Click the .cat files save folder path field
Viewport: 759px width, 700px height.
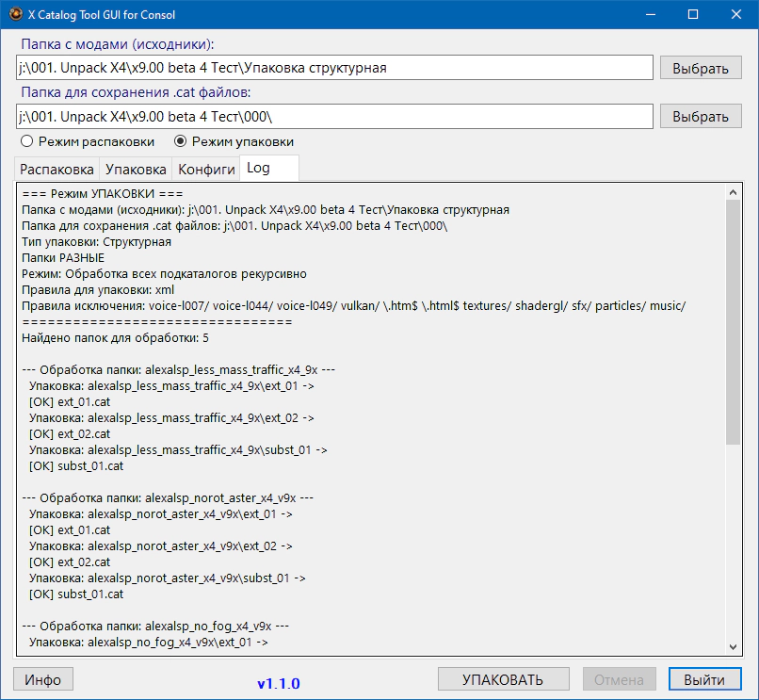pos(333,116)
